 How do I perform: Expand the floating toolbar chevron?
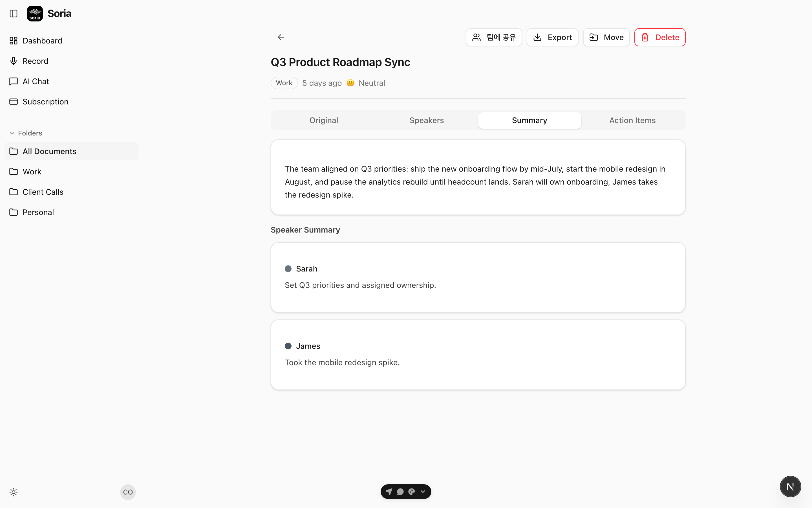423,492
